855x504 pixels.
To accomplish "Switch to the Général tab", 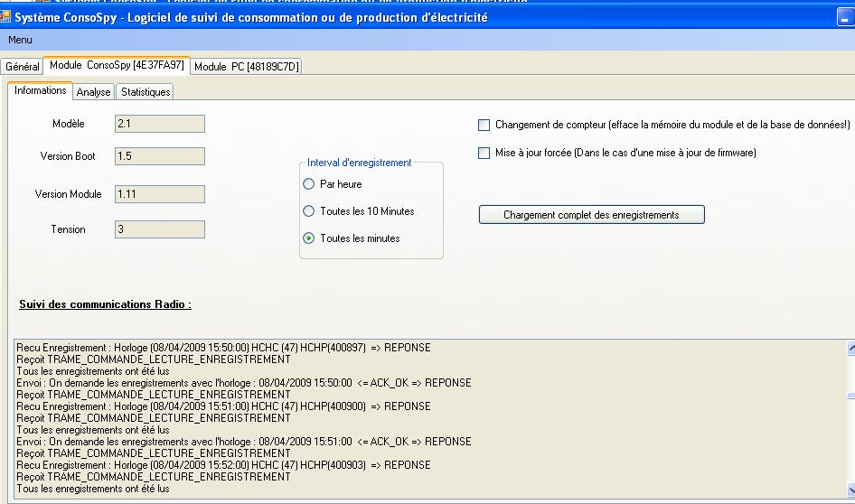I will coord(22,67).
